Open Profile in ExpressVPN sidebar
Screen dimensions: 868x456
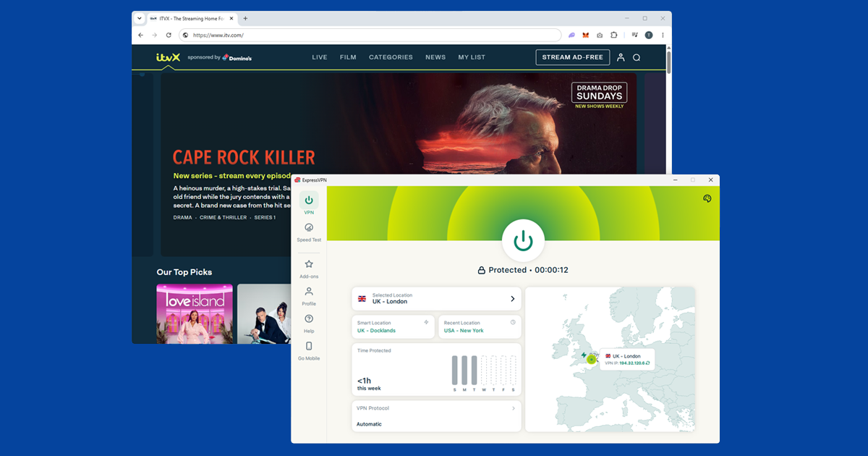(309, 295)
